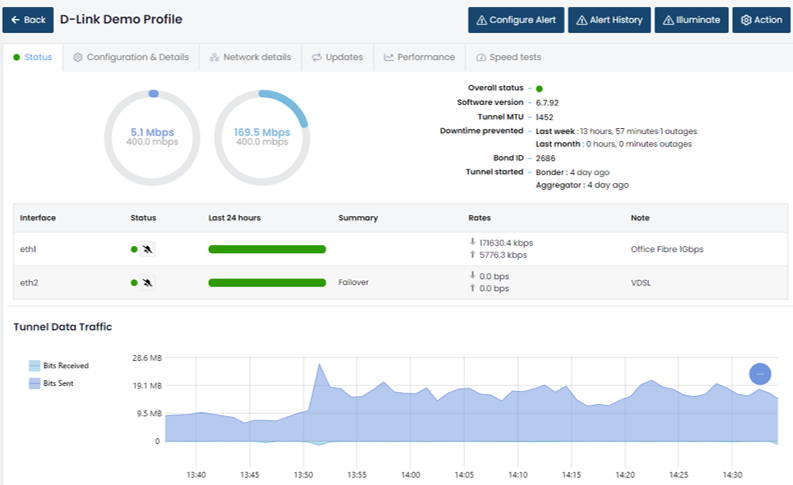The width and height of the screenshot is (793, 485).
Task: Click the gear icon in Action button
Action: (746, 20)
